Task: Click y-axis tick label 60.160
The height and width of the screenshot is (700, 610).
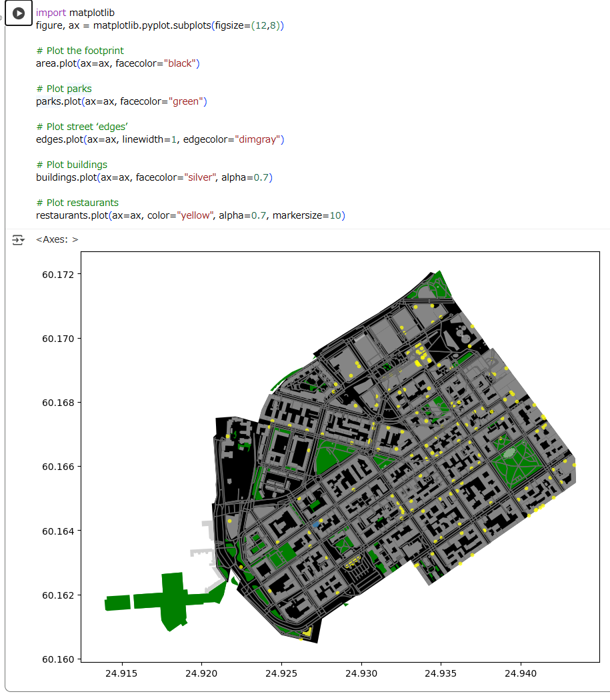Action: [58, 659]
